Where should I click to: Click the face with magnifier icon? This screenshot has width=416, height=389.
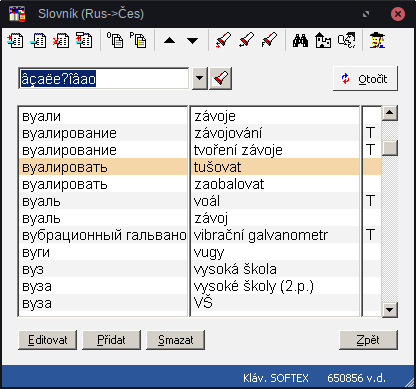coord(346,40)
